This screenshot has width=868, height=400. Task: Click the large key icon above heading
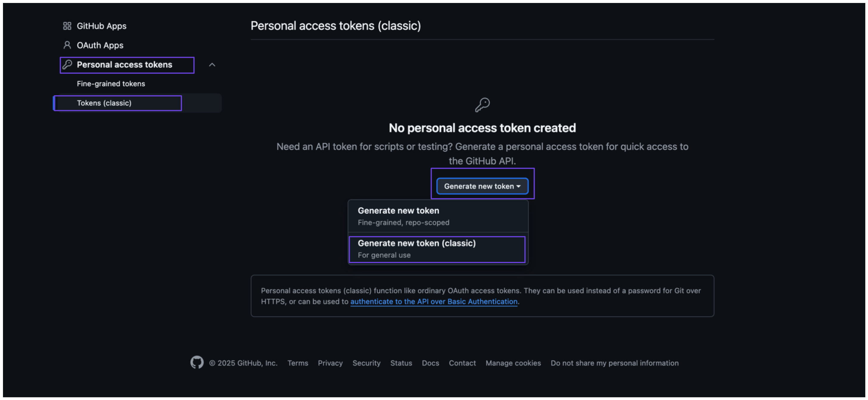pos(482,105)
